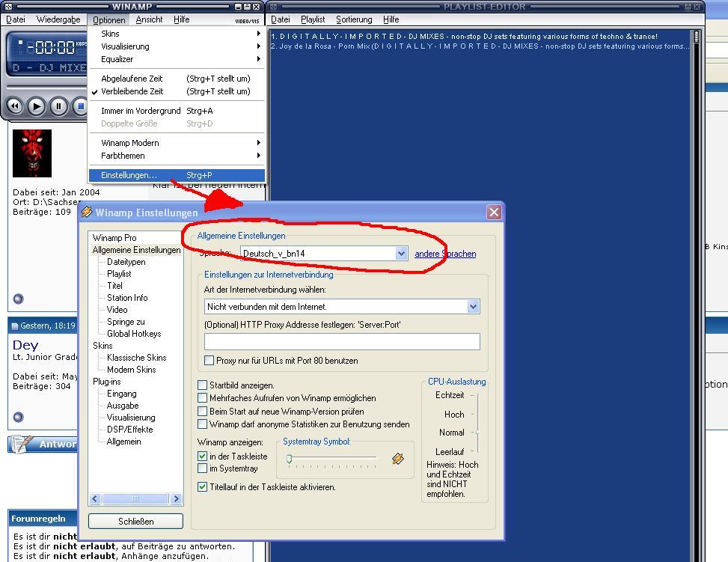The width and height of the screenshot is (728, 562).
Task: Open the Sortierung menu in Playlist Editor
Action: pos(354,19)
